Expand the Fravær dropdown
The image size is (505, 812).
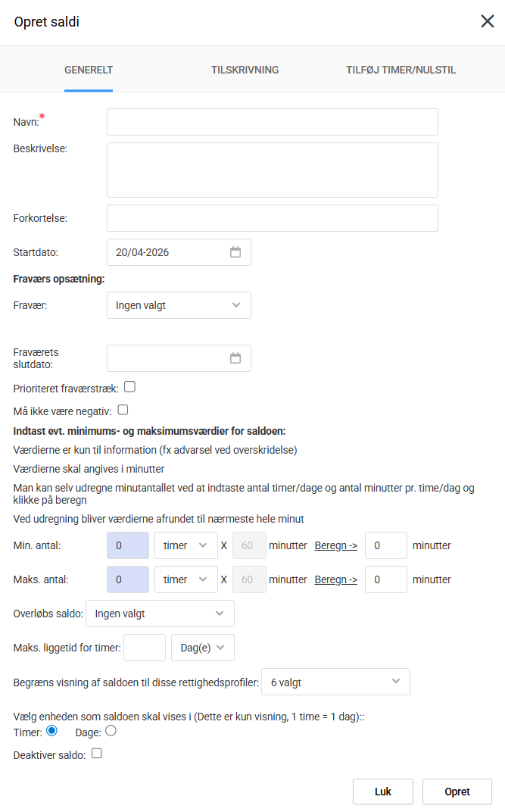pyautogui.click(x=179, y=305)
